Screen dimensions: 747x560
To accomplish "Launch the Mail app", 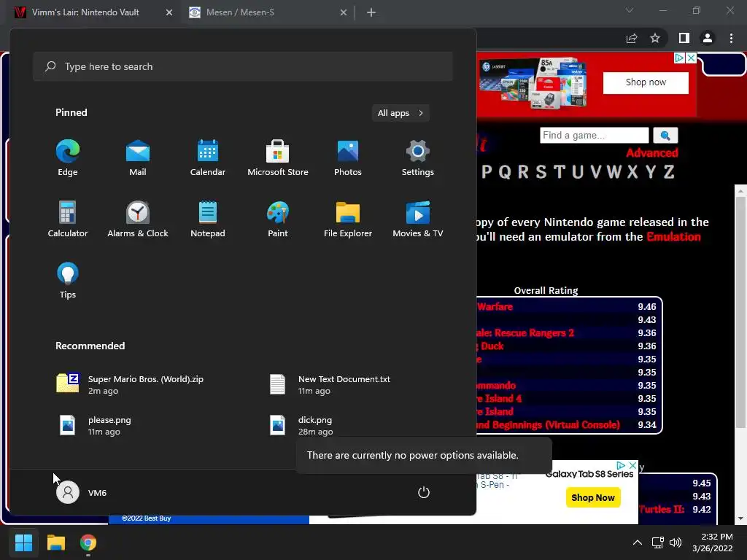I will (x=138, y=158).
